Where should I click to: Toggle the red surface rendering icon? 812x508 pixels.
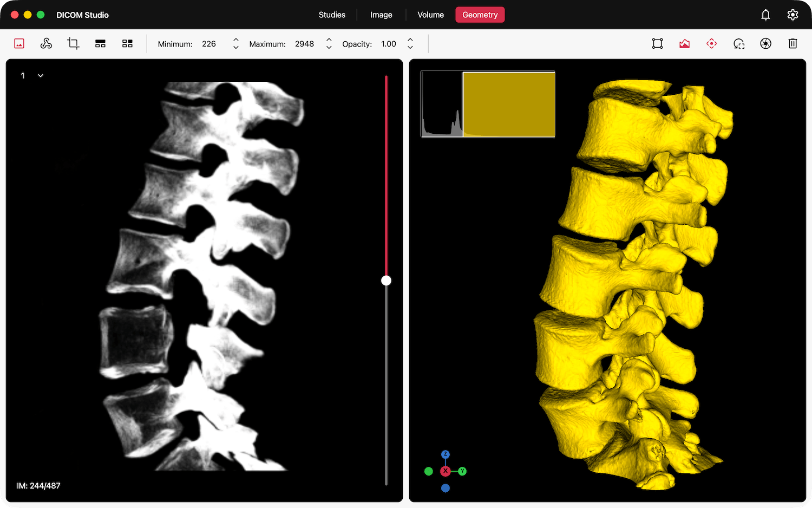coord(685,44)
